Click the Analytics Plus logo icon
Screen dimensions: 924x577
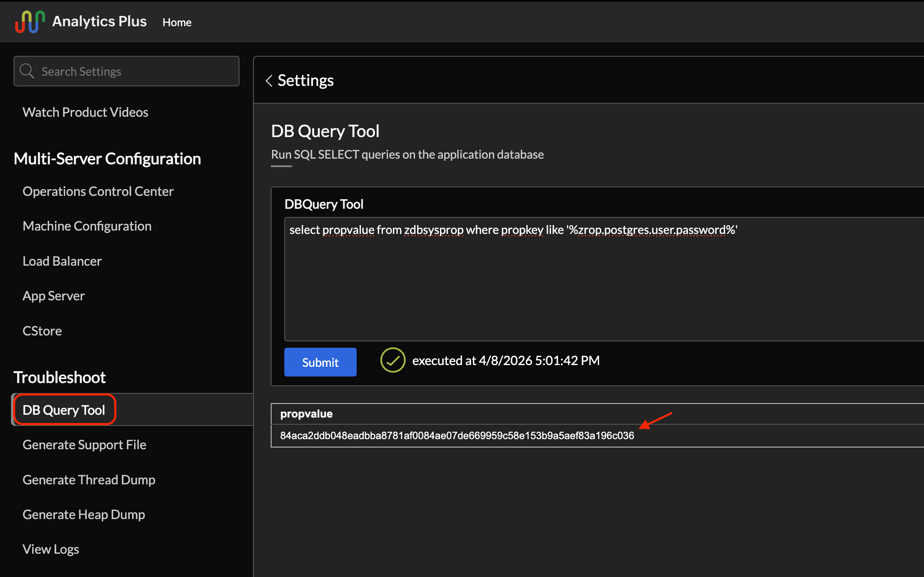(x=30, y=22)
